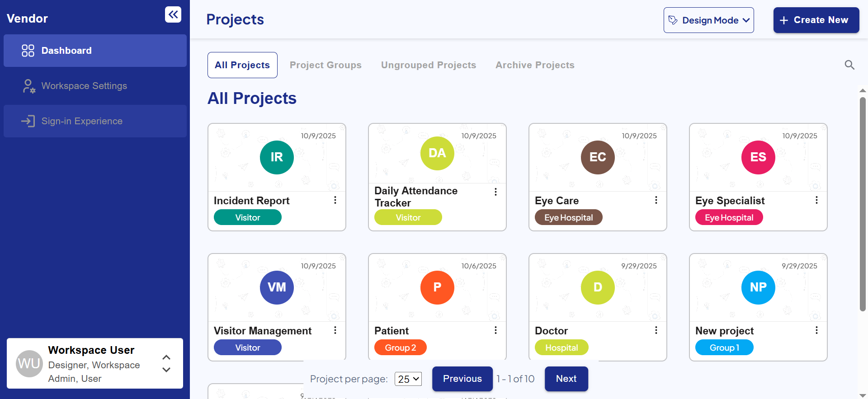The image size is (868, 399).
Task: Open Visitor Management kebab menu
Action: pos(335,330)
